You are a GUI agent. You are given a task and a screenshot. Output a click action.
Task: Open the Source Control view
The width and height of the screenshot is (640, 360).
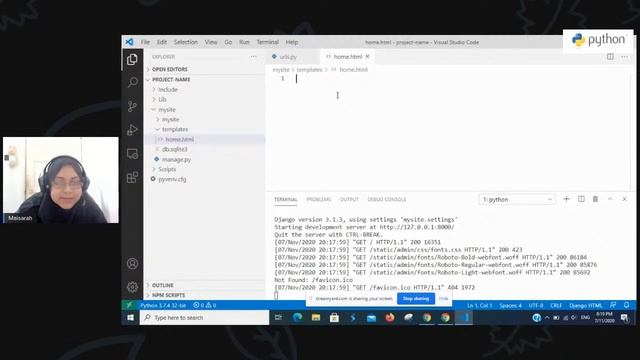132,106
